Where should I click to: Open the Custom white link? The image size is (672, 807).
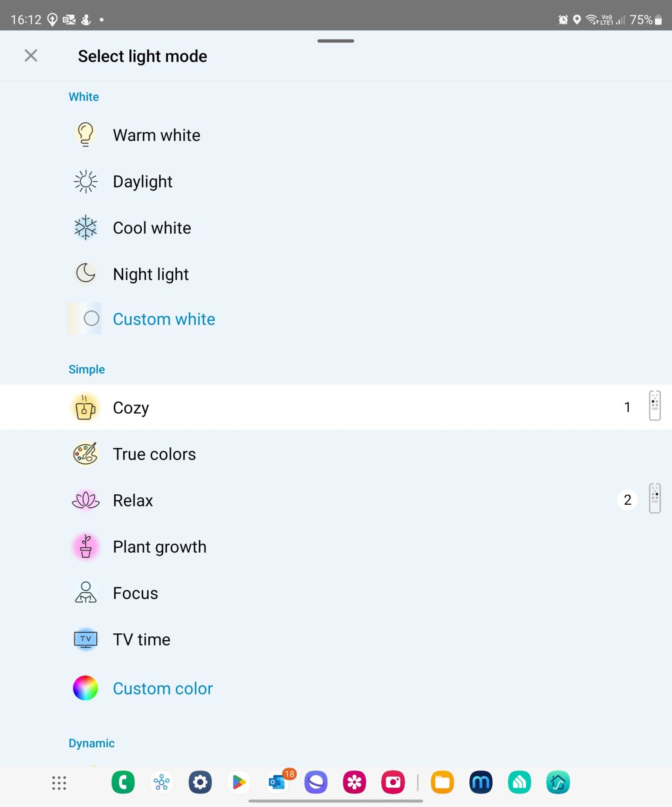[164, 319]
